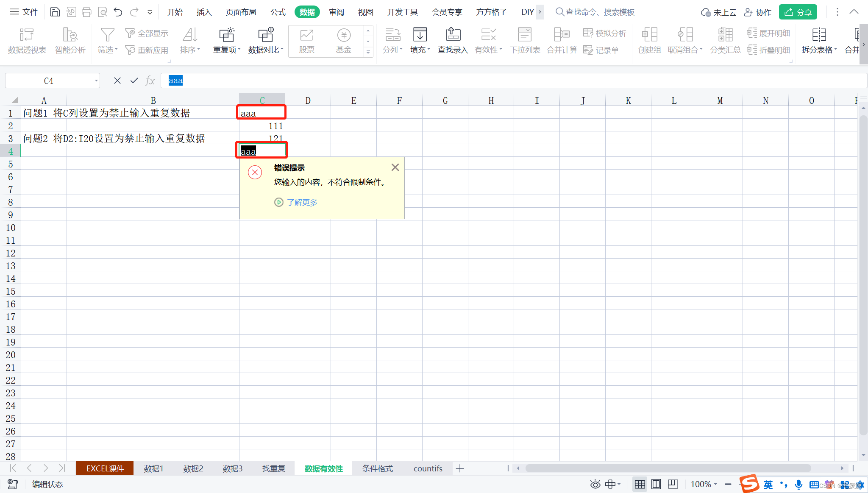Viewport: 868px width, 493px height.
Task: Click the 筛选 filter funnel icon
Action: coord(107,35)
